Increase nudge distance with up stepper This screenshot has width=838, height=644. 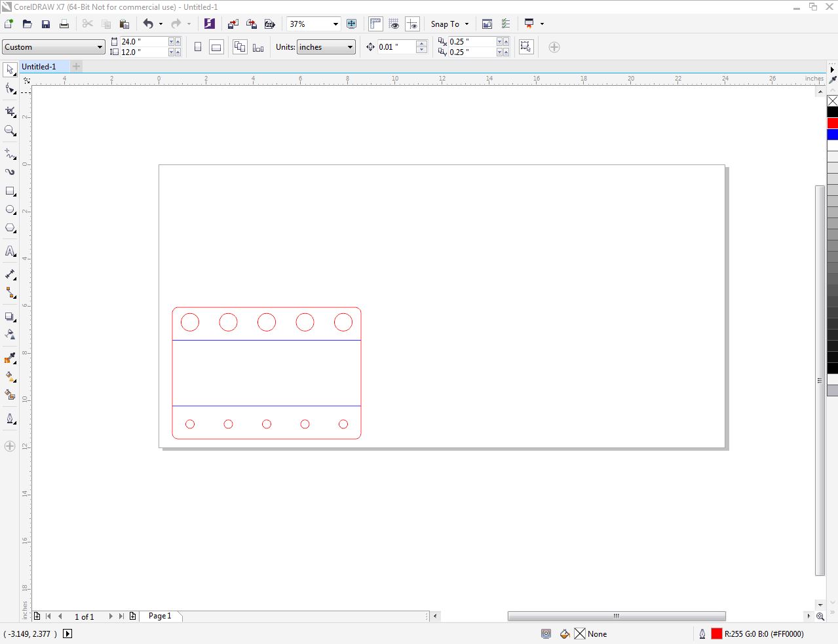pyautogui.click(x=422, y=43)
